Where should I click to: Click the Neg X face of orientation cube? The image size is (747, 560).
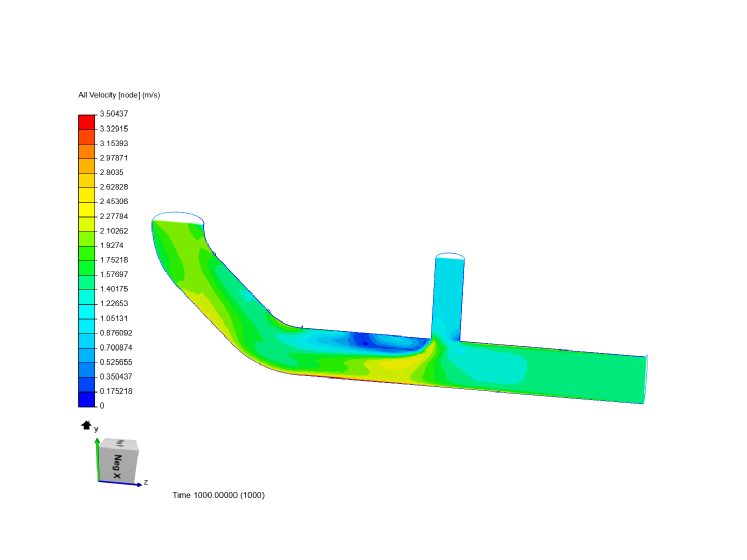[x=117, y=466]
